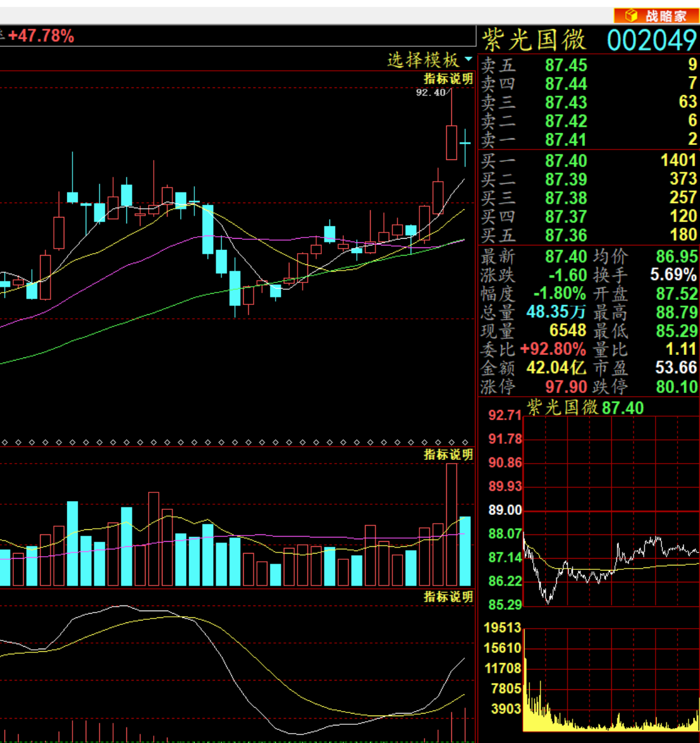
Task: Click the 市盈 value 53.66
Action: (x=676, y=367)
